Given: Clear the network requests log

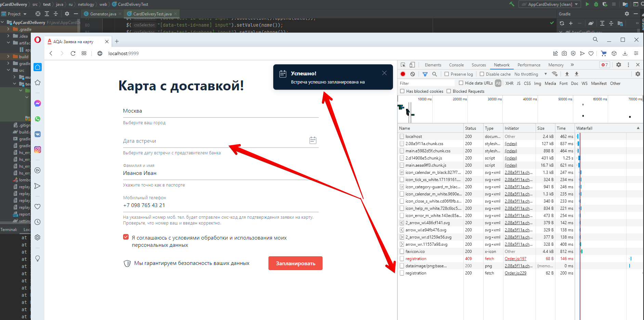Looking at the screenshot, I should click(x=412, y=74).
